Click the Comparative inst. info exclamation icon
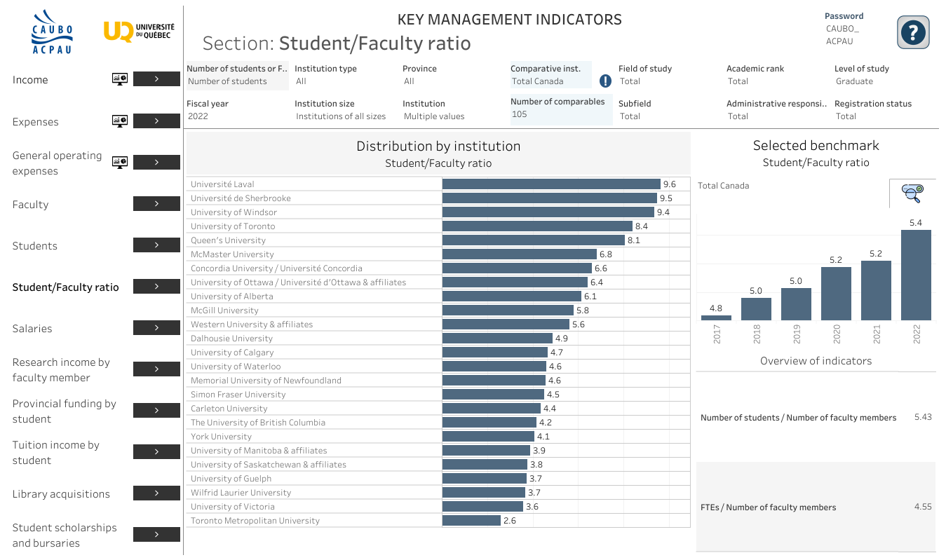Viewport: 946px width, 560px height. [x=606, y=81]
